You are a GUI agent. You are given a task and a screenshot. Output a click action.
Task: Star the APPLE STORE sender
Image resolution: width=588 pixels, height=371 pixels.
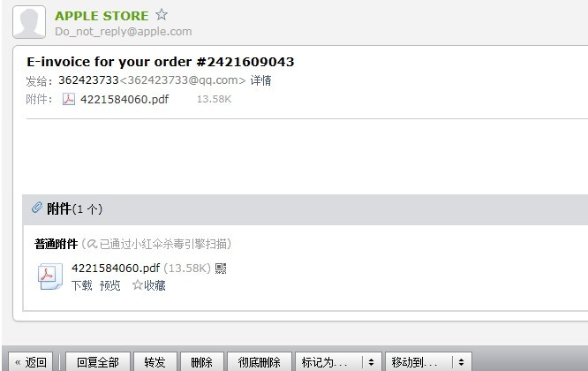[162, 15]
